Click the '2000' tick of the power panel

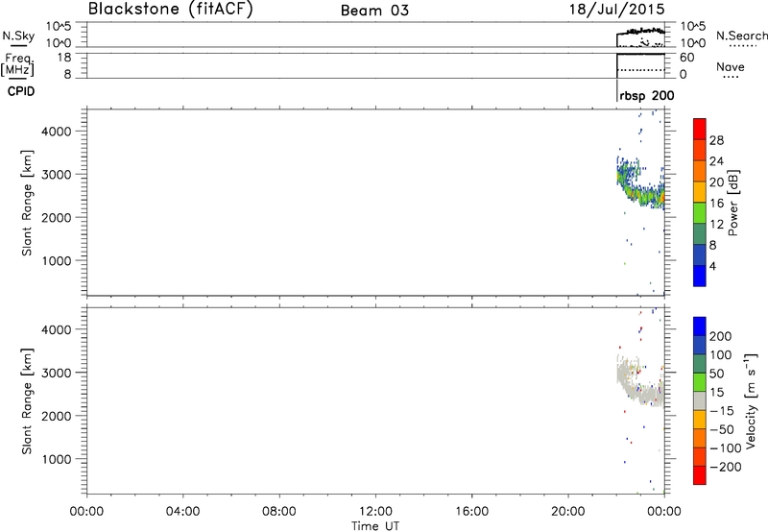tap(57, 217)
